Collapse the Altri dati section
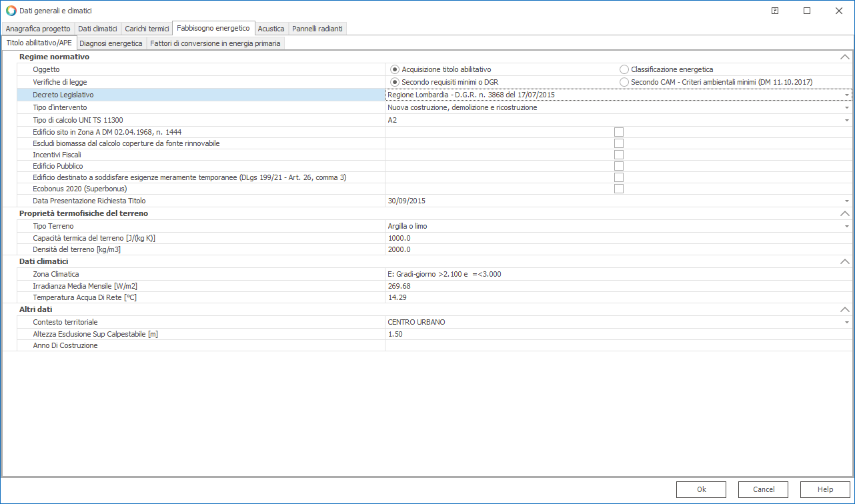Image resolution: width=855 pixels, height=504 pixels. [845, 309]
